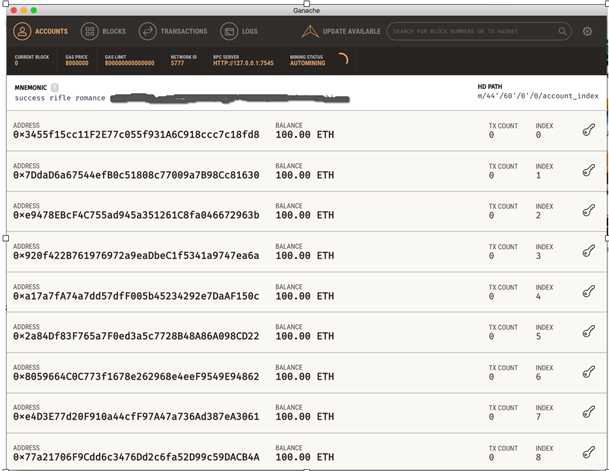Select address 0x2a84Df83F765a7F0ed3a5c7728B48A86A098CD22
Viewport: 609px width, 471px height.
click(x=136, y=336)
